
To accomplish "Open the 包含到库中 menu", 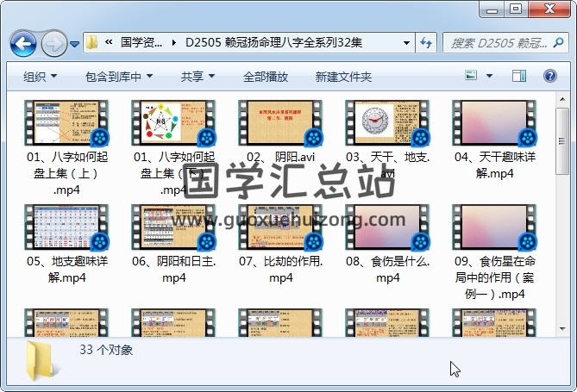I will (x=119, y=77).
